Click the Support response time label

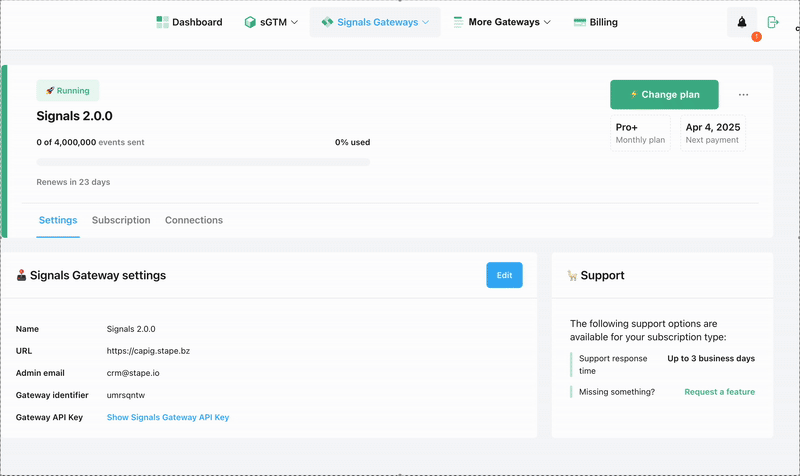[x=613, y=364]
